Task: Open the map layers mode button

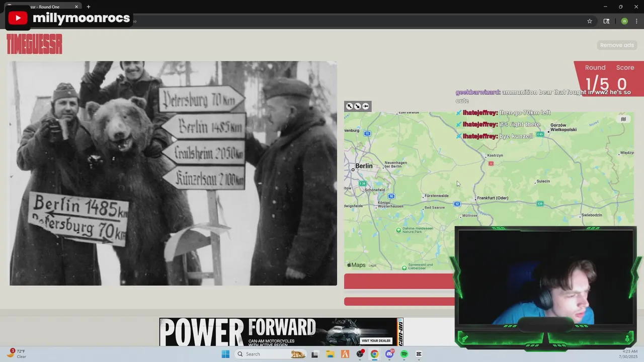Action: pyautogui.click(x=623, y=119)
